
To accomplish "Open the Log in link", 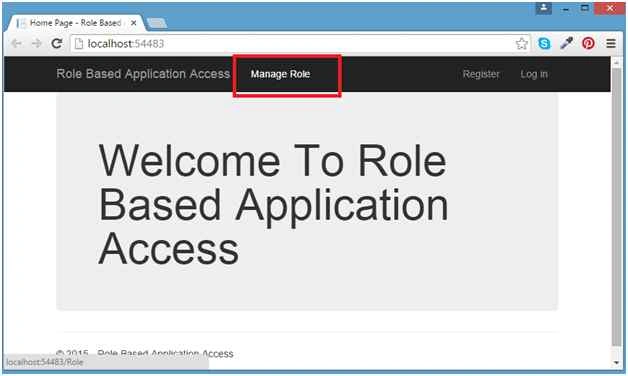I will (534, 74).
